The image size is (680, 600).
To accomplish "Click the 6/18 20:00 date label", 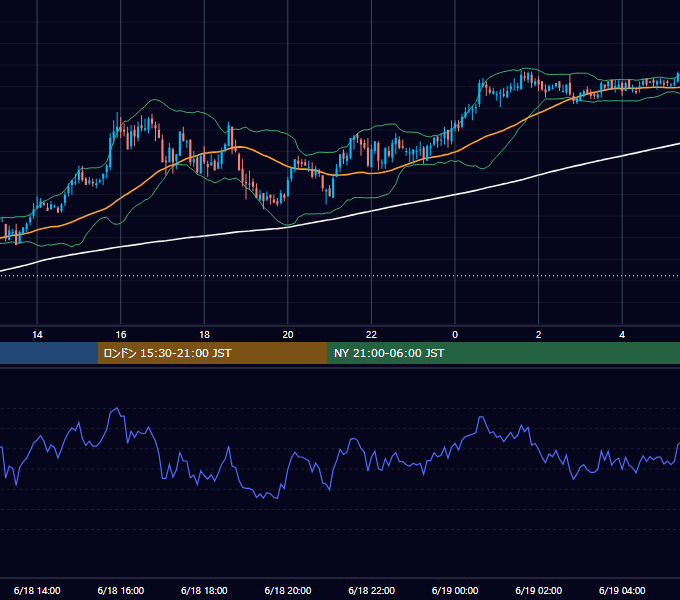I will [288, 590].
